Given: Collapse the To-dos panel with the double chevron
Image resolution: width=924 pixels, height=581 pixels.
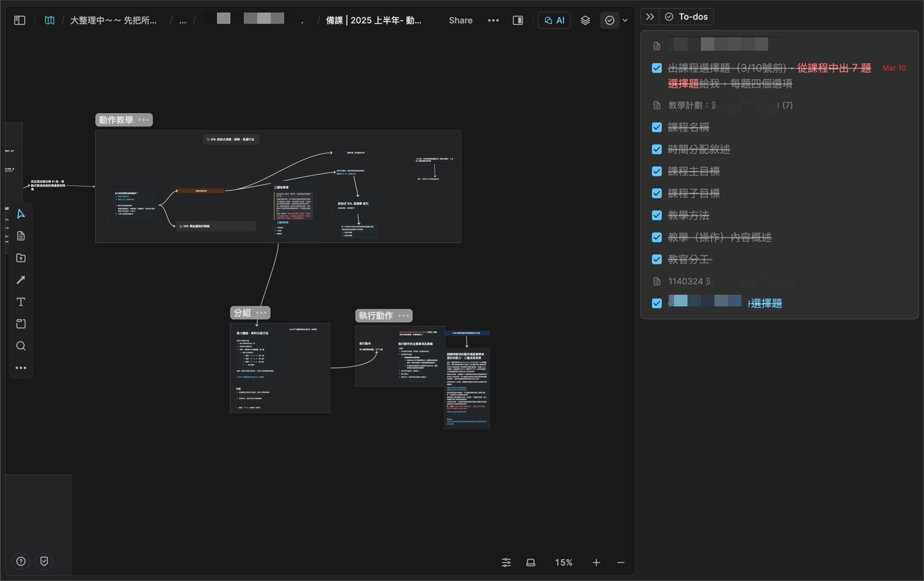Looking at the screenshot, I should (x=649, y=17).
